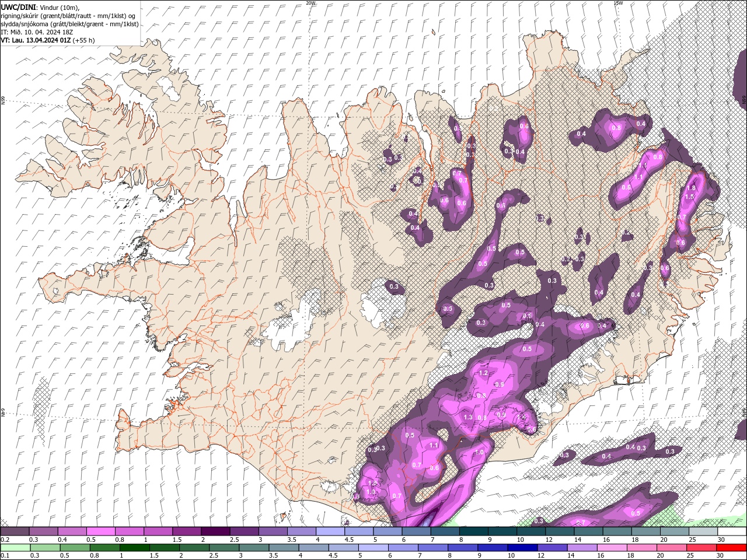Click the 1.2 snowfall value on the map
The width and height of the screenshot is (747, 560).
pos(483,373)
